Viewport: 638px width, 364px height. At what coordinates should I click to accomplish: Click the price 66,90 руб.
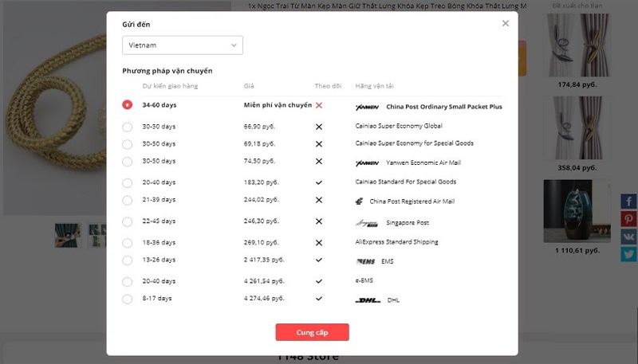click(260, 127)
